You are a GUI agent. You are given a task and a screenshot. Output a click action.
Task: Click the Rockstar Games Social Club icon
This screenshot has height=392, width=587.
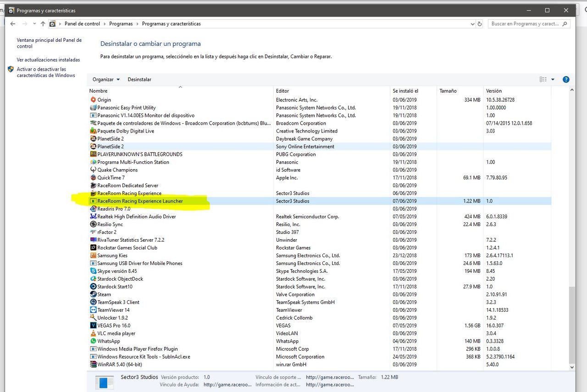click(94, 248)
